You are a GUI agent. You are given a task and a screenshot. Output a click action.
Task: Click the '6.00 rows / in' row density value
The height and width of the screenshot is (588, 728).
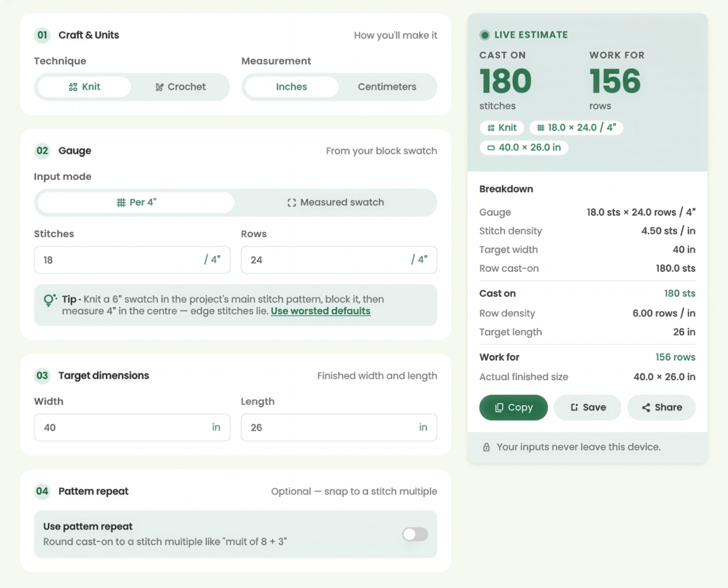point(664,313)
